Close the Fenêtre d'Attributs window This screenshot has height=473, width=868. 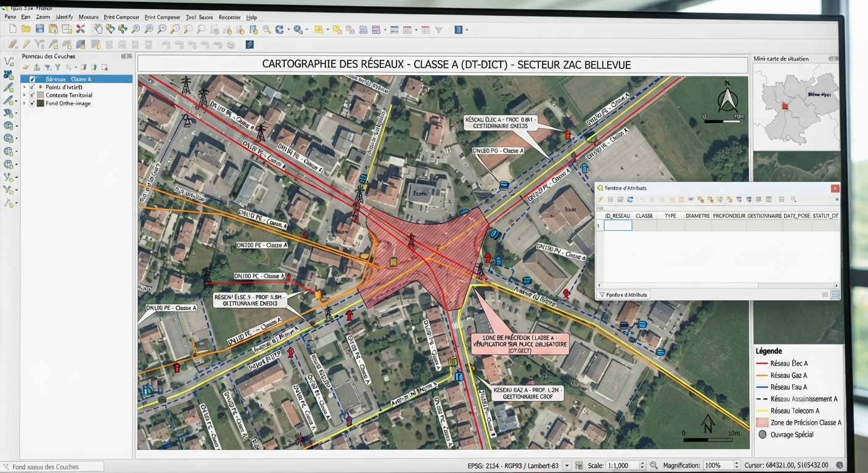835,188
